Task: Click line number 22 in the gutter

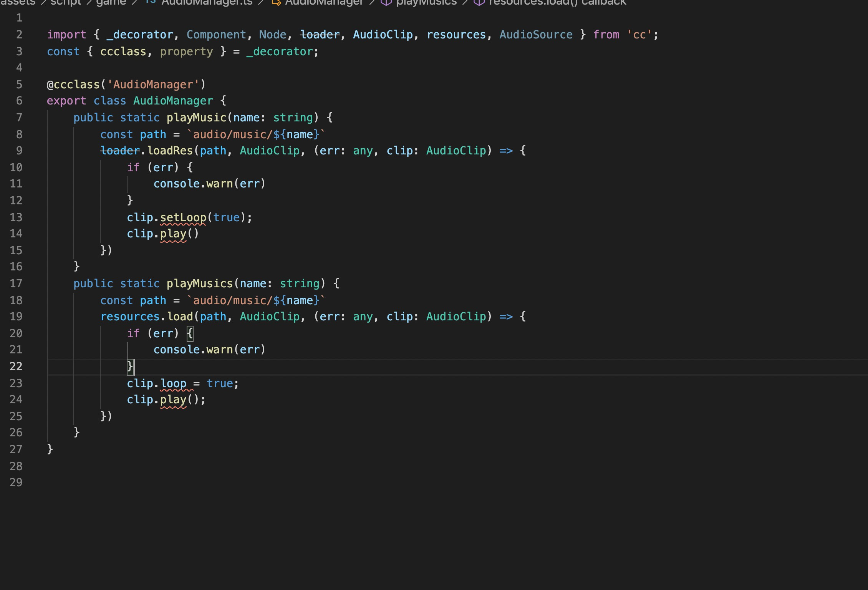Action: [x=16, y=366]
